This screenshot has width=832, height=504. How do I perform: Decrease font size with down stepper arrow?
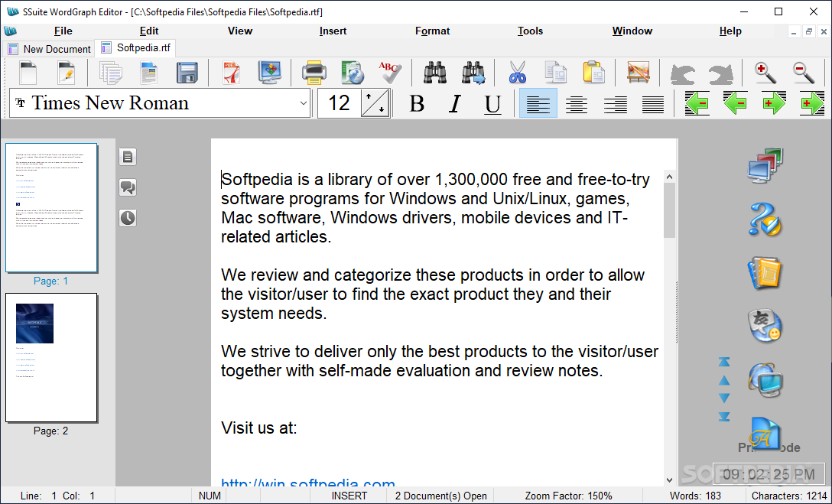click(x=382, y=110)
